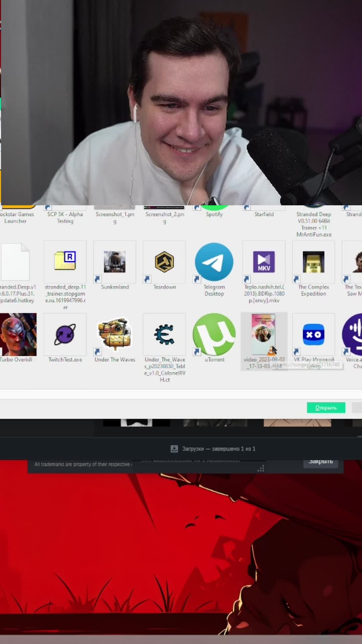Click the Stranded Deep Trainer MrAntiFun.exe label
This screenshot has height=644, width=362.
(x=314, y=224)
